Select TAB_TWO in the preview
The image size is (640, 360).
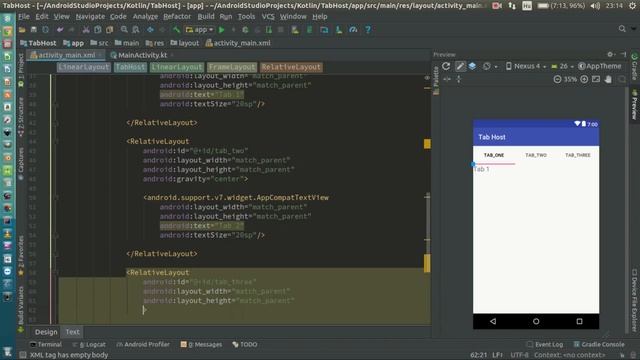[536, 155]
